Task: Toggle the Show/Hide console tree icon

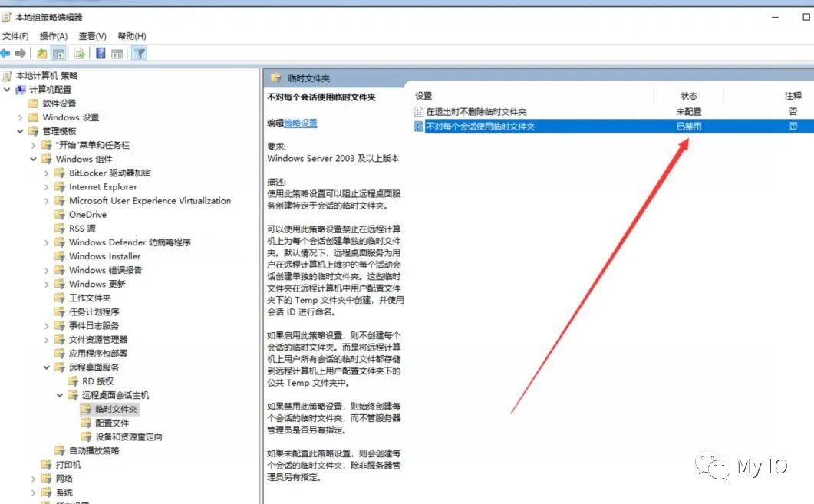Action: pyautogui.click(x=58, y=53)
